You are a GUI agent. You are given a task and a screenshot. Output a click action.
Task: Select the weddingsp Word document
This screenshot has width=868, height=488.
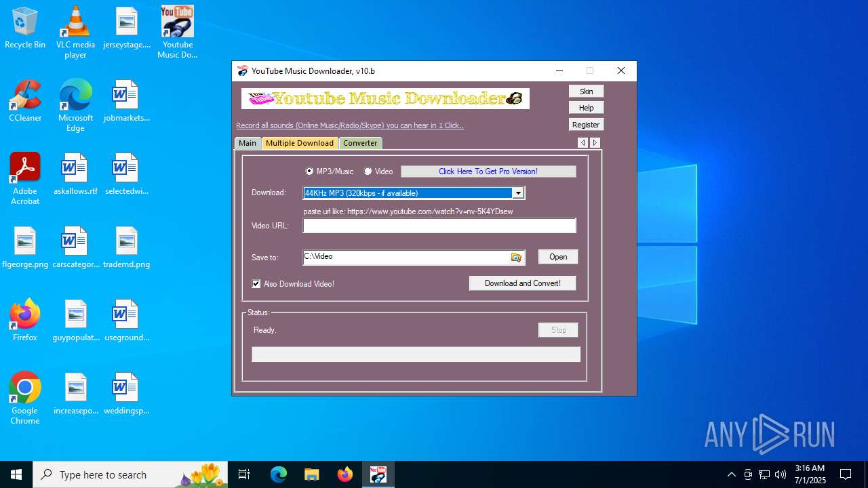(x=127, y=393)
